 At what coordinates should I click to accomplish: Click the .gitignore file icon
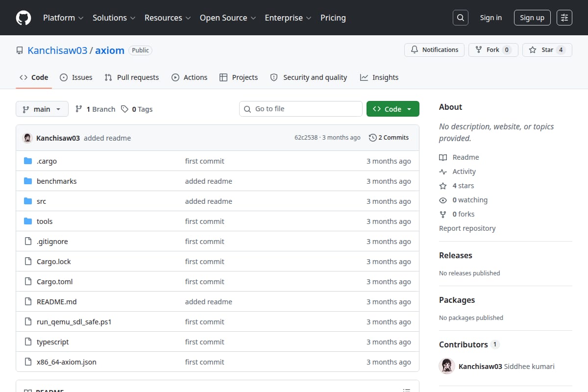click(x=28, y=242)
